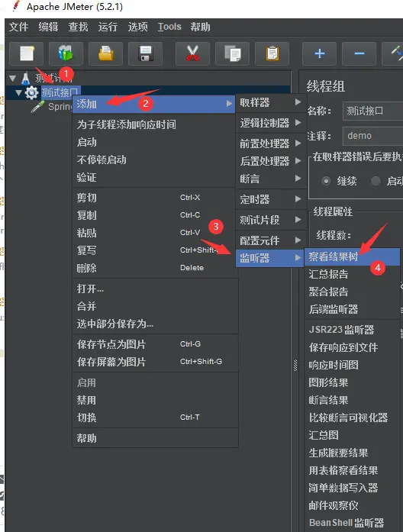The width and height of the screenshot is (403, 532).
Task: Click the Paste clipboard icon
Action: click(x=272, y=53)
